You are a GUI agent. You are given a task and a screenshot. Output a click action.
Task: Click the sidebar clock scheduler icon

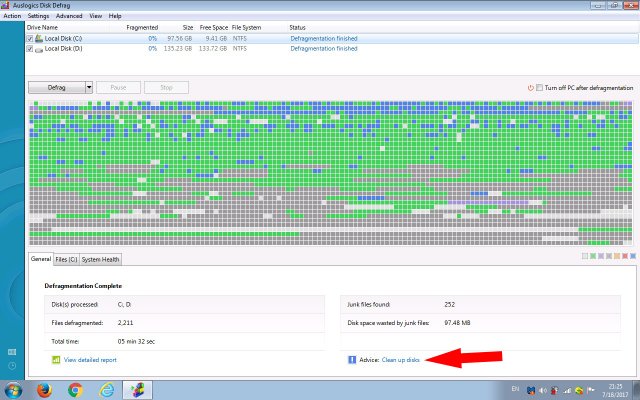pyautogui.click(x=12, y=366)
